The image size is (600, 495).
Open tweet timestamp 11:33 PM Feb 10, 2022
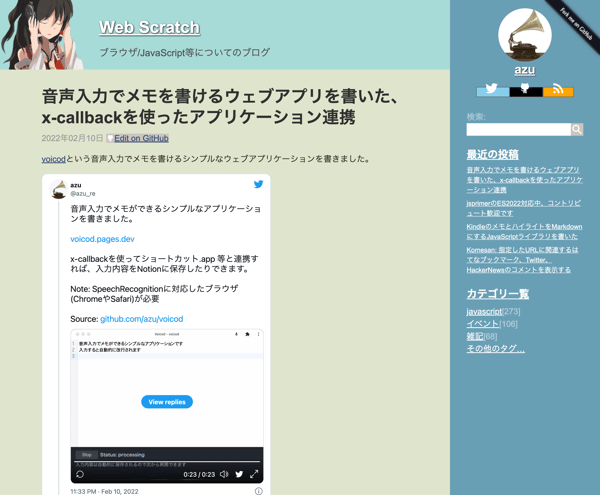point(104,492)
